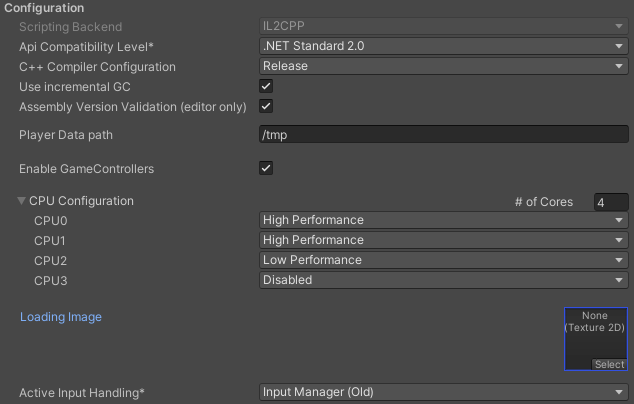Open the CPU1 High Performance dropdown
The image size is (634, 404).
click(x=443, y=240)
